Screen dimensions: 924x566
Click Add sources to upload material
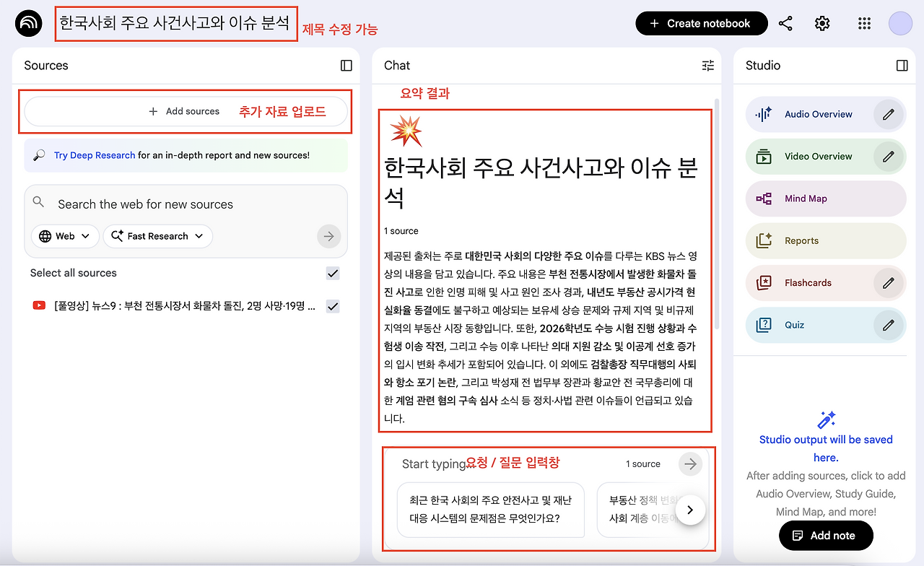(x=184, y=111)
